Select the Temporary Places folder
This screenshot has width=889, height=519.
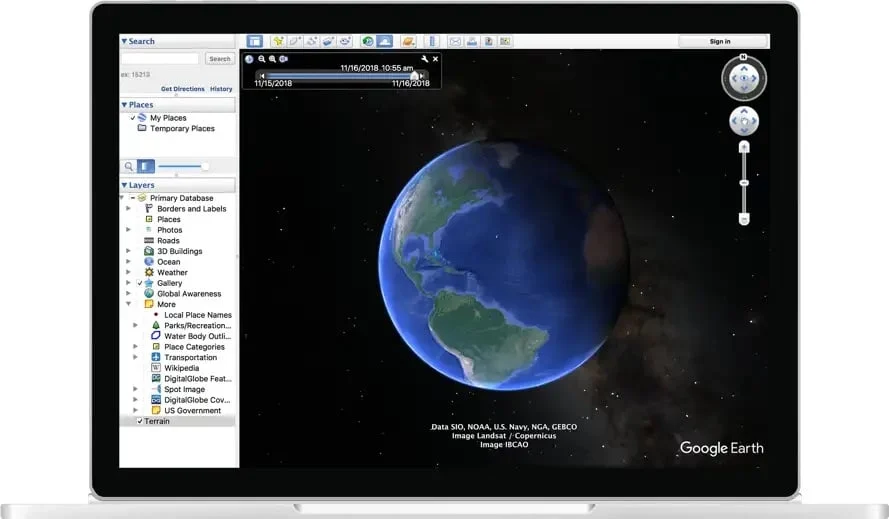click(x=176, y=129)
